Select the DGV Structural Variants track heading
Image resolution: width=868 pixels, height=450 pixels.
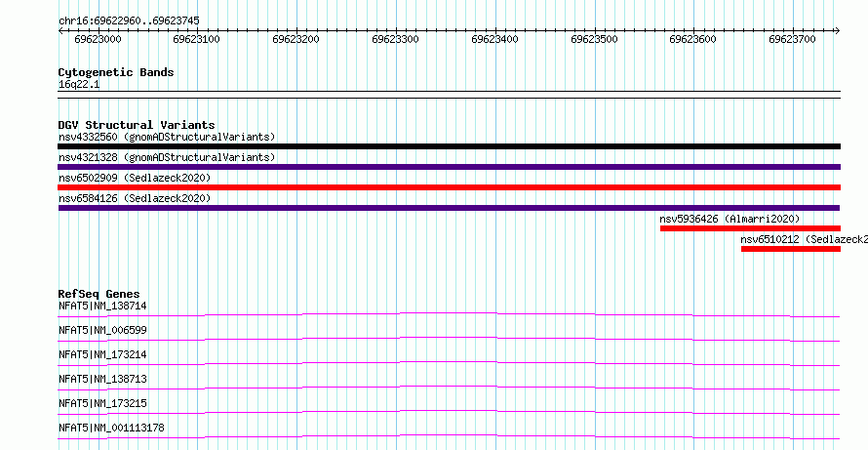click(x=137, y=125)
